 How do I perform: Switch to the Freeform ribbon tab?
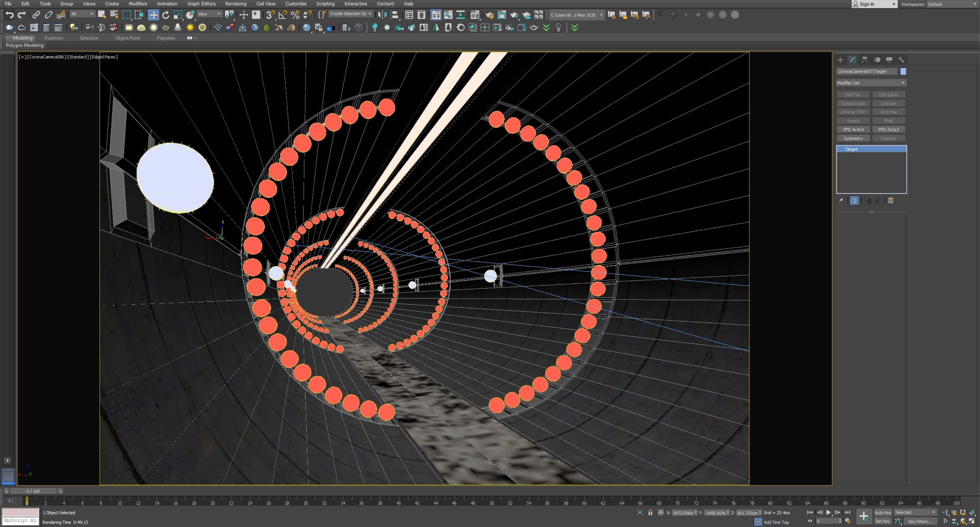(x=54, y=38)
